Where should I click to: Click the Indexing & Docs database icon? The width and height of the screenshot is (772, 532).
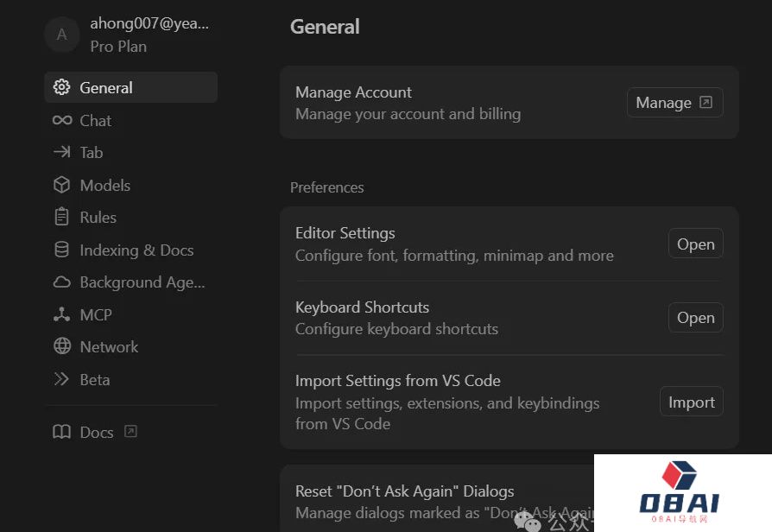61,250
